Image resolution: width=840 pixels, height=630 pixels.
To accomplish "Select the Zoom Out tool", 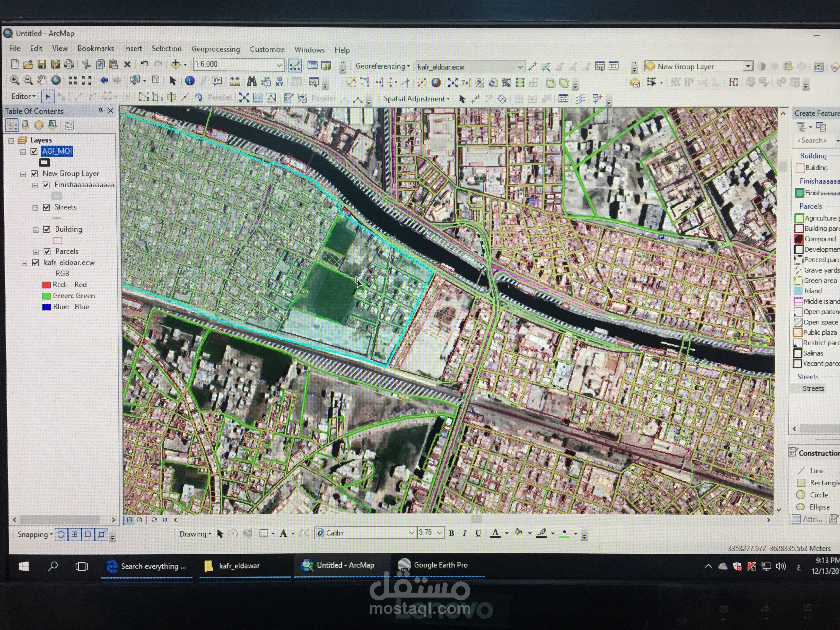I will click(x=28, y=80).
